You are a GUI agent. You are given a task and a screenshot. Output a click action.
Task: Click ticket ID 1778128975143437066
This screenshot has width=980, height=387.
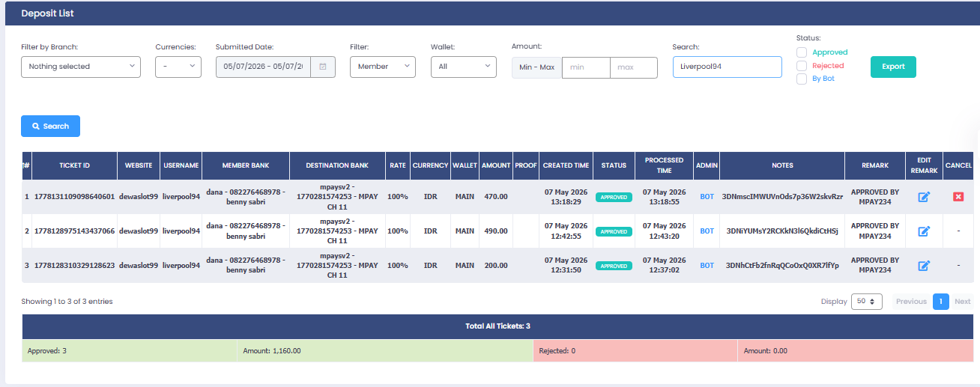point(74,231)
